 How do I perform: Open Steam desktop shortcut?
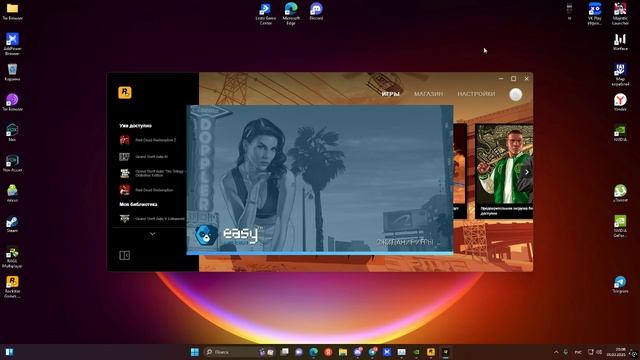[x=12, y=224]
